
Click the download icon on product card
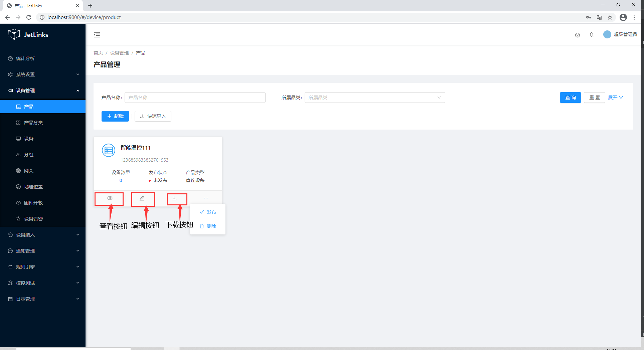pyautogui.click(x=174, y=198)
